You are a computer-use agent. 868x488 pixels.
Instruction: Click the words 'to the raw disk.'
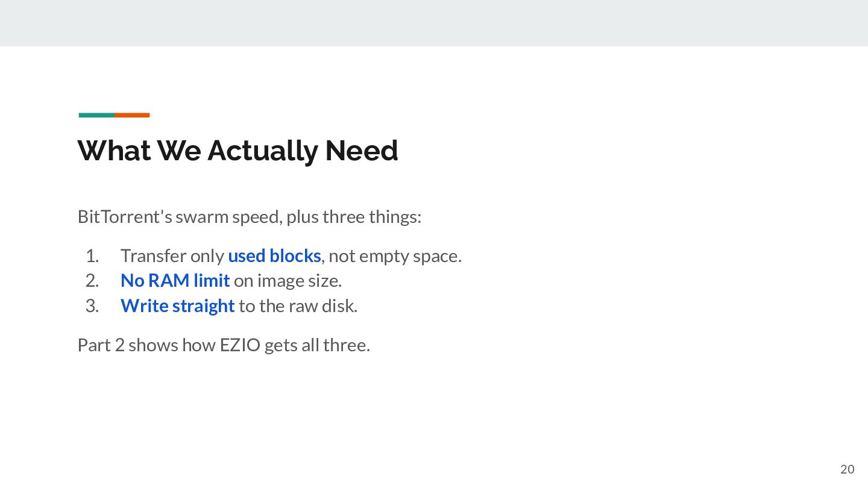(x=298, y=306)
